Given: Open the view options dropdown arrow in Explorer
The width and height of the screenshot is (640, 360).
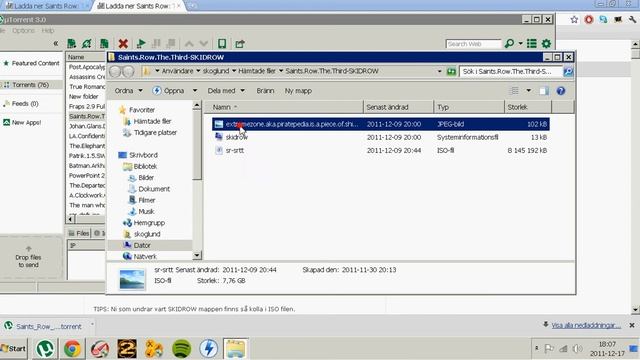Looking at the screenshot, I should click(x=529, y=91).
